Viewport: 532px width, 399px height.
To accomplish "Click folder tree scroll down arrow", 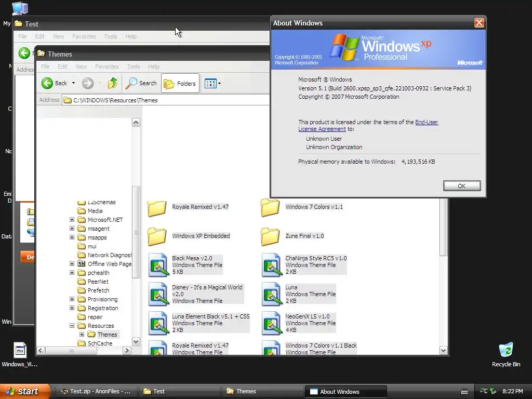I will 136,342.
